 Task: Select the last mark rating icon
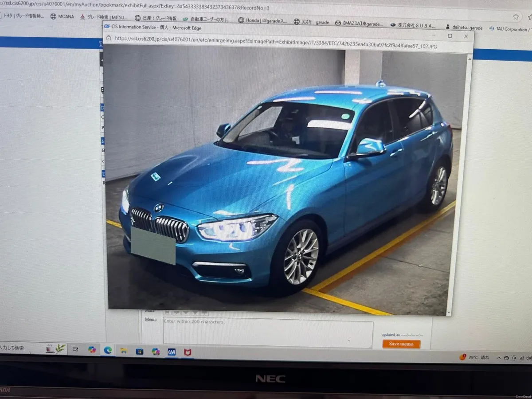[x=204, y=312]
